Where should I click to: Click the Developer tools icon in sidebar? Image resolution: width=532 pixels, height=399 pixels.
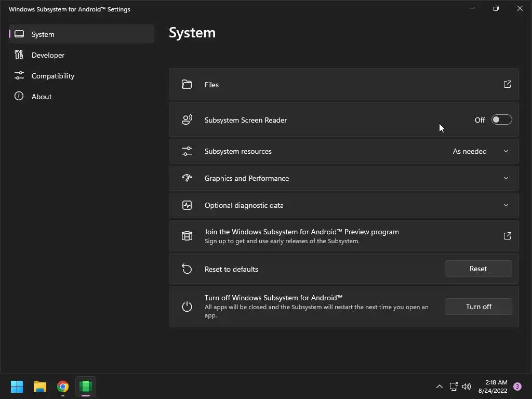(19, 55)
